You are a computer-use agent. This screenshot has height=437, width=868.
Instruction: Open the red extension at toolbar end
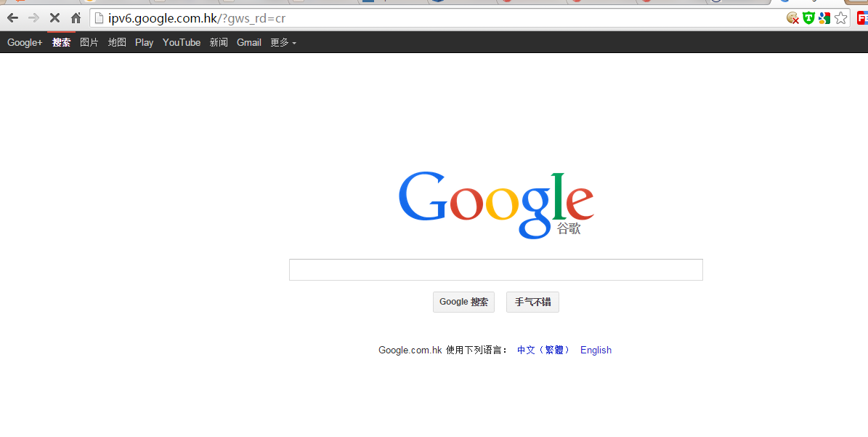[861, 18]
